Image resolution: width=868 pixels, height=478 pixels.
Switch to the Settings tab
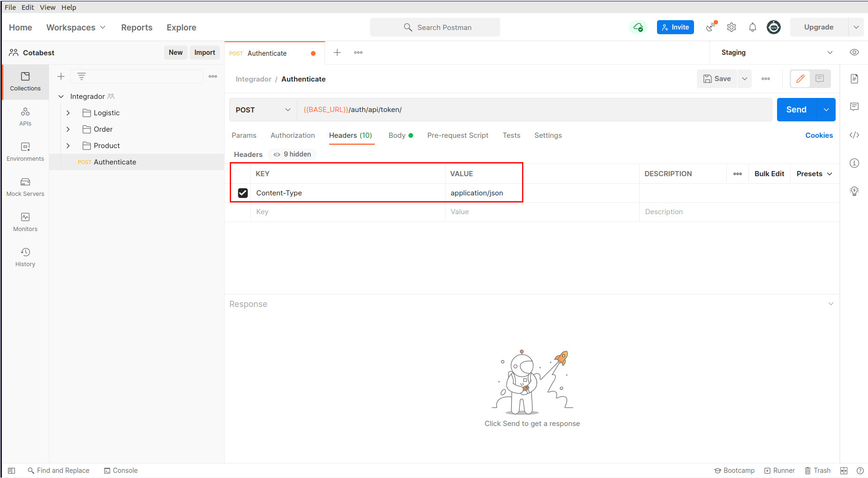548,135
